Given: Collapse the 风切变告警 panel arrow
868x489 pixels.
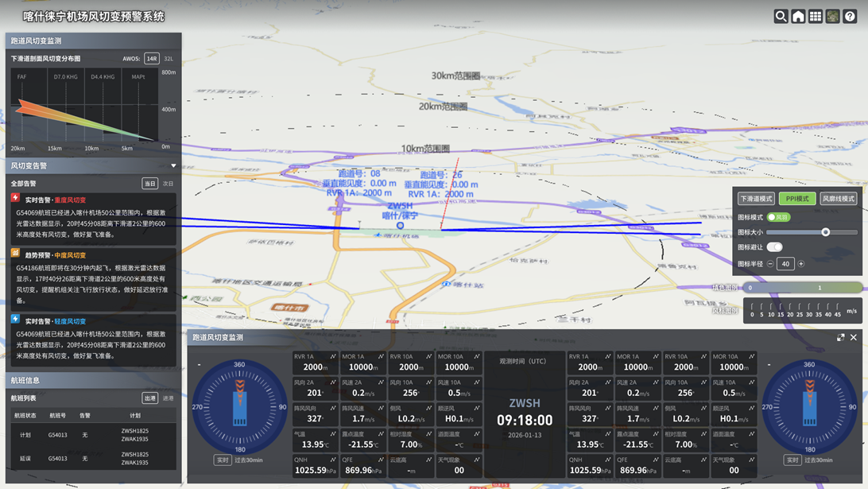Looking at the screenshot, I should (173, 166).
